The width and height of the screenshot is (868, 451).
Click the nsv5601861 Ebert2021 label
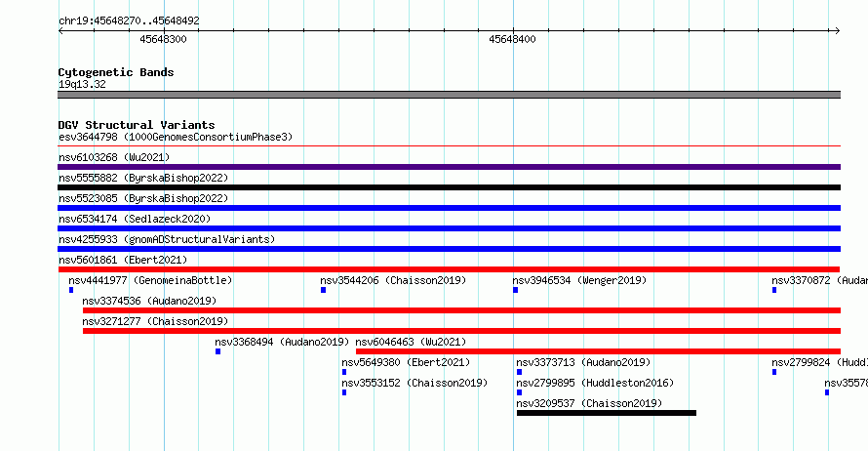(x=123, y=260)
